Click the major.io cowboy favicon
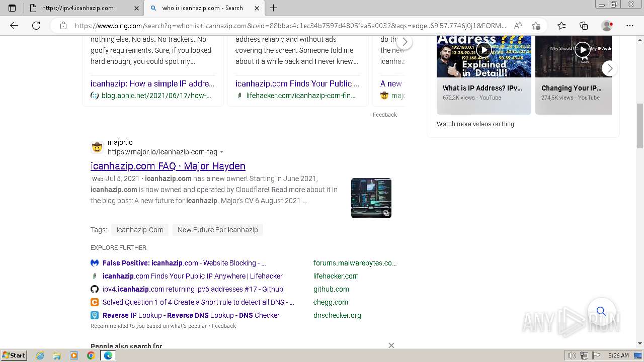The height and width of the screenshot is (362, 644). (x=97, y=147)
